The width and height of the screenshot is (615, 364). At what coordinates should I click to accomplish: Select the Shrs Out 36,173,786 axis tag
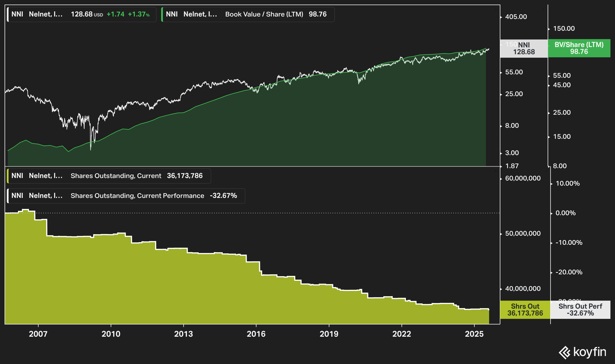[x=525, y=310]
